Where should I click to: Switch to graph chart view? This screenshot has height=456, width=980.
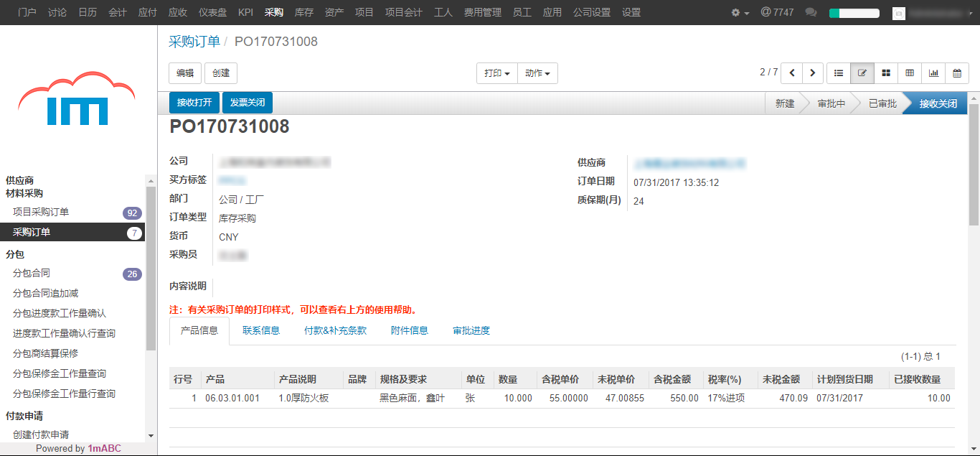(x=933, y=73)
